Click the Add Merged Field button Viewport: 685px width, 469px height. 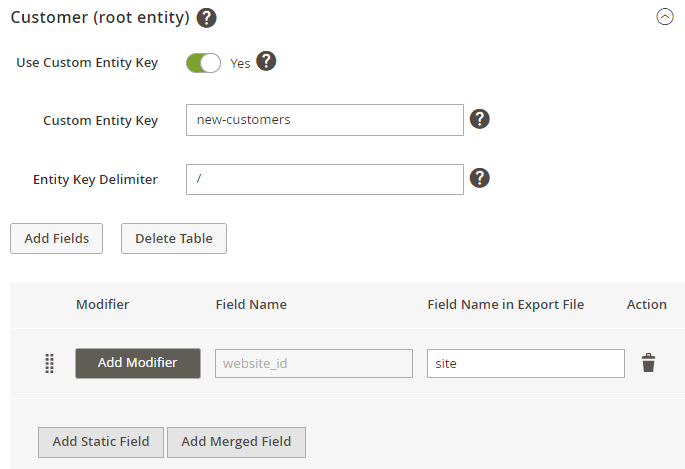tap(236, 442)
